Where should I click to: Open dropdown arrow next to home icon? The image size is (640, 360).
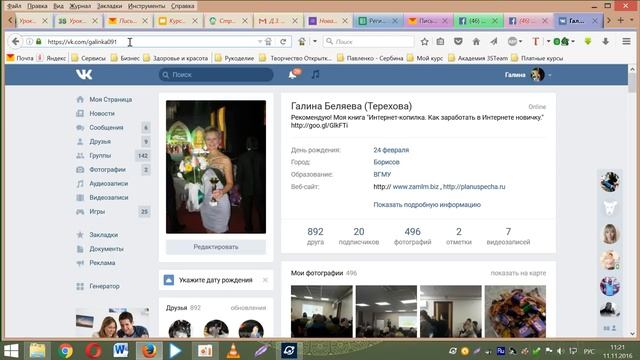click(315, 42)
